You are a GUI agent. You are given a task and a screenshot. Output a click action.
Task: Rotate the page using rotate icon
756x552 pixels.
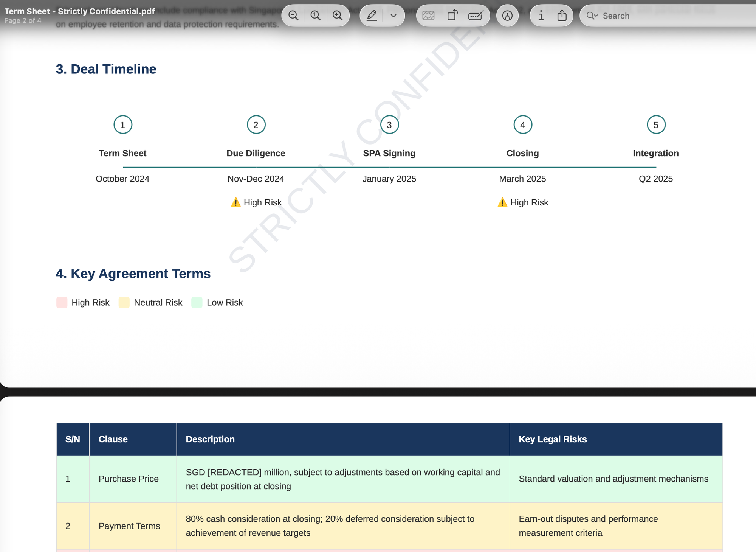tap(452, 16)
